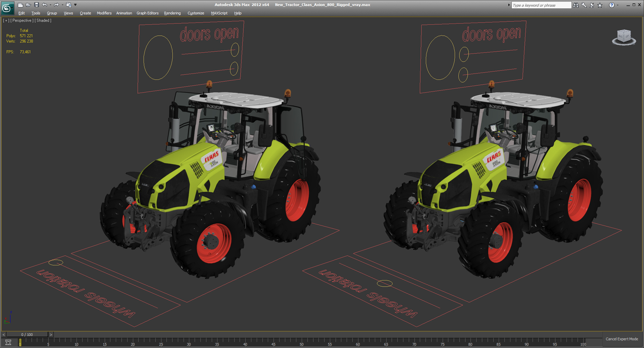The image size is (644, 348).
Task: Click the lower slider circle on right doors open panel
Action: point(463,75)
